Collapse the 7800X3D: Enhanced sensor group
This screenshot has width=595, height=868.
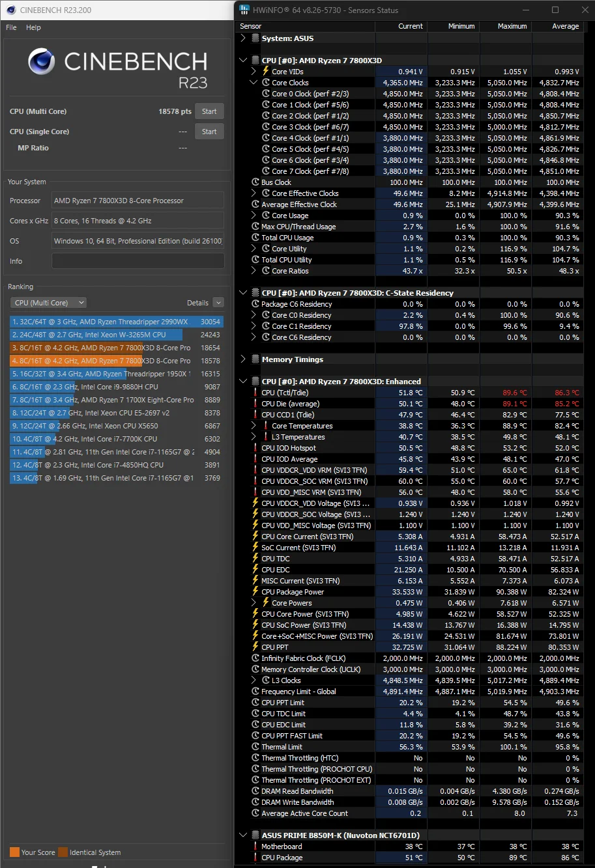point(243,382)
